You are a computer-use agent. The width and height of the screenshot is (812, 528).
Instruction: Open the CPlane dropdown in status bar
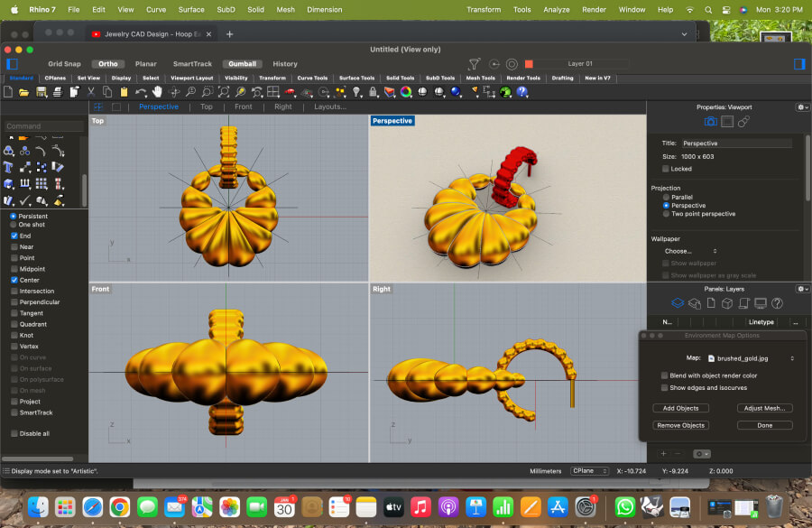pyautogui.click(x=589, y=471)
